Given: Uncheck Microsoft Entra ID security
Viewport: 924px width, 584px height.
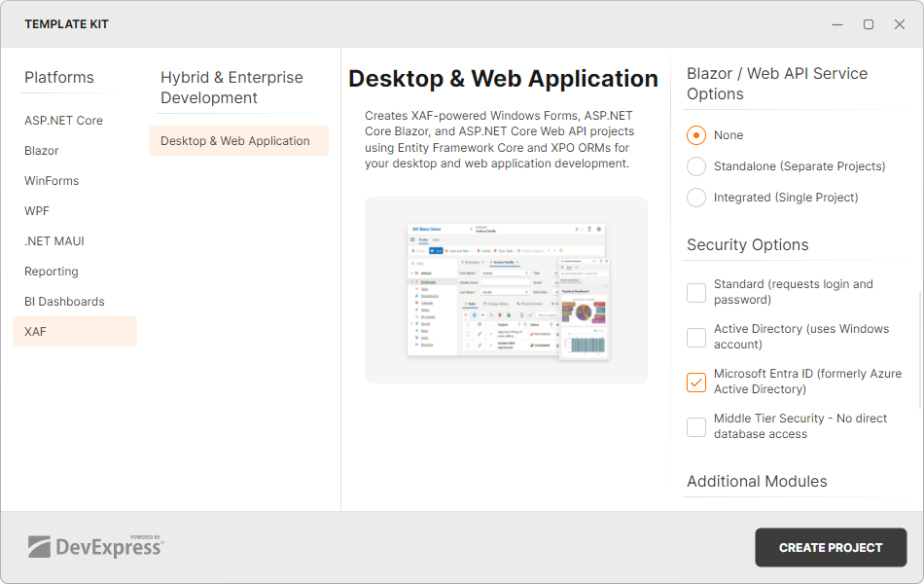Looking at the screenshot, I should click(696, 382).
